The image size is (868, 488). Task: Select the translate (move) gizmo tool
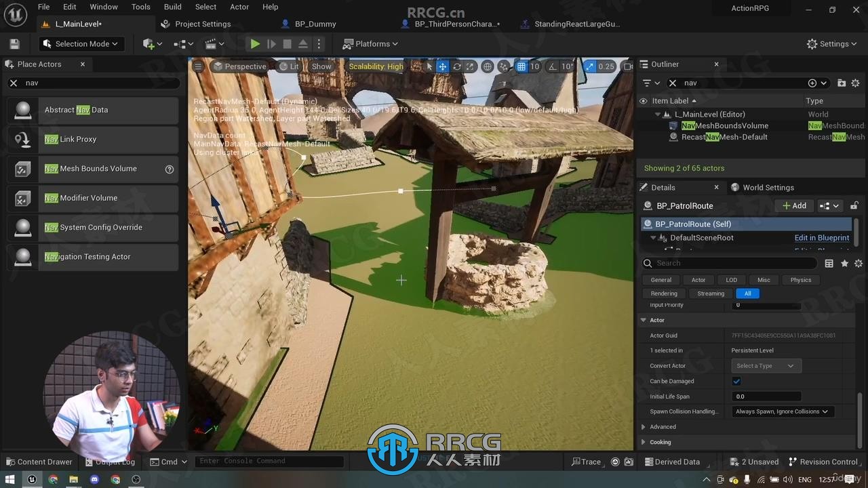(443, 66)
